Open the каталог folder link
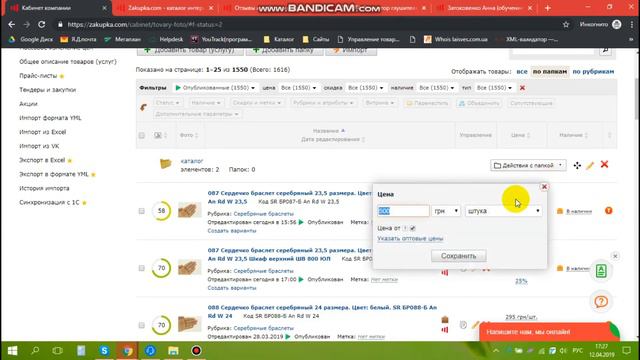 coord(192,161)
